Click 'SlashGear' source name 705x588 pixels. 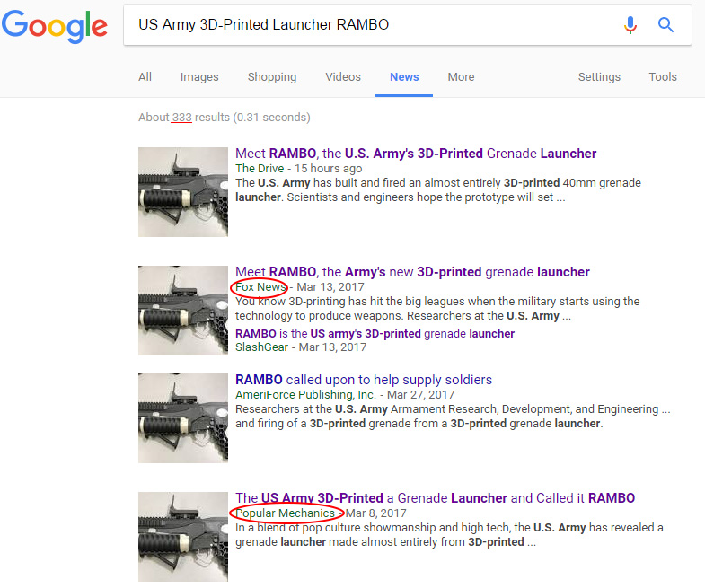coord(261,347)
